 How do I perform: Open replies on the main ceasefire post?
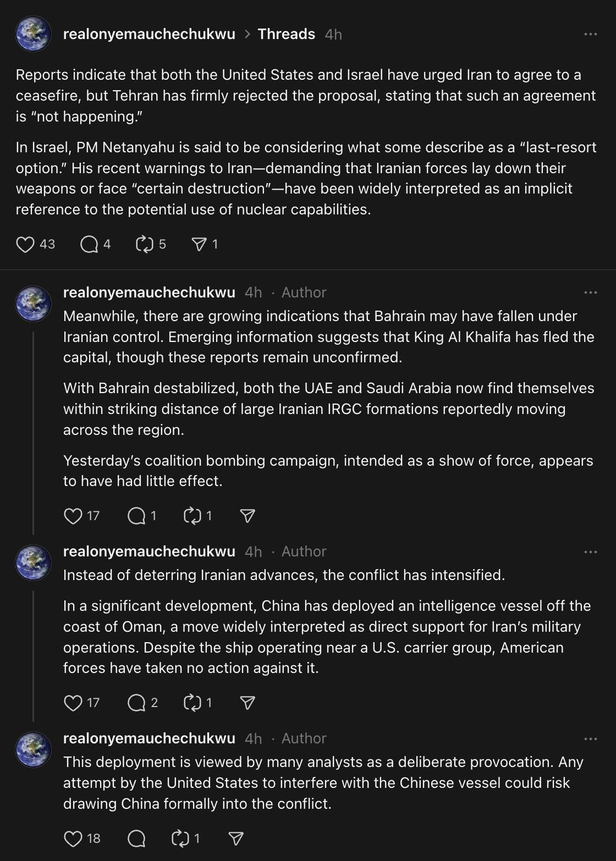click(89, 244)
